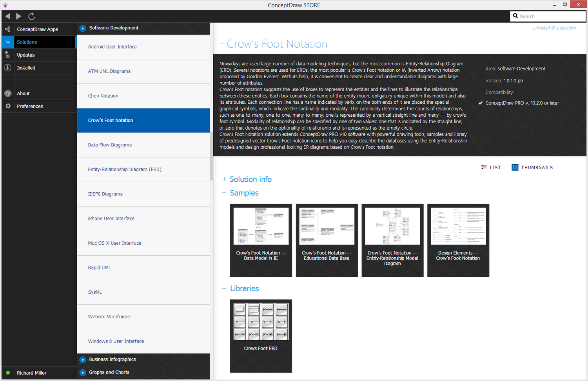Click the search magnifier icon
Screen dimensions: 588x381
515,16
